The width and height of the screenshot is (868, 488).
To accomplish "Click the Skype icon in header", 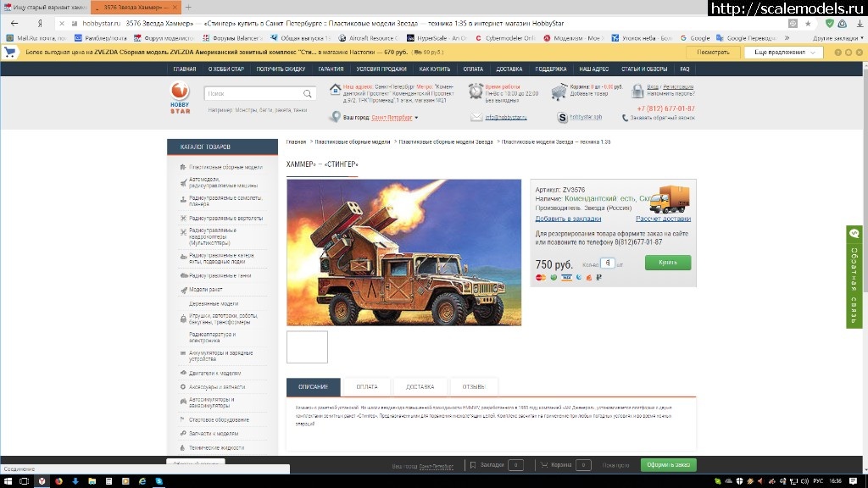I will 562,117.
